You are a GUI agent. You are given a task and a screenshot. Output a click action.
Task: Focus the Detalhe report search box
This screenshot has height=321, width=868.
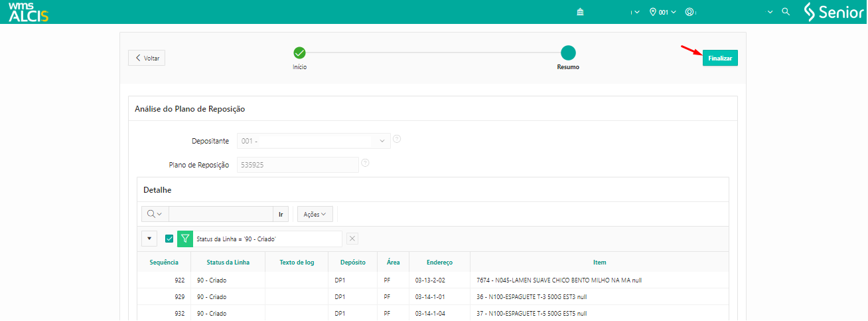tap(221, 214)
